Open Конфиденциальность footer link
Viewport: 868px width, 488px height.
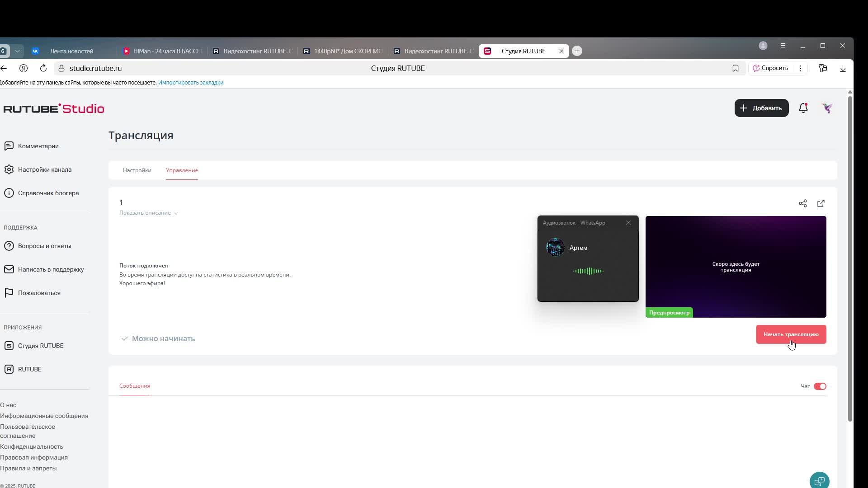point(32,446)
